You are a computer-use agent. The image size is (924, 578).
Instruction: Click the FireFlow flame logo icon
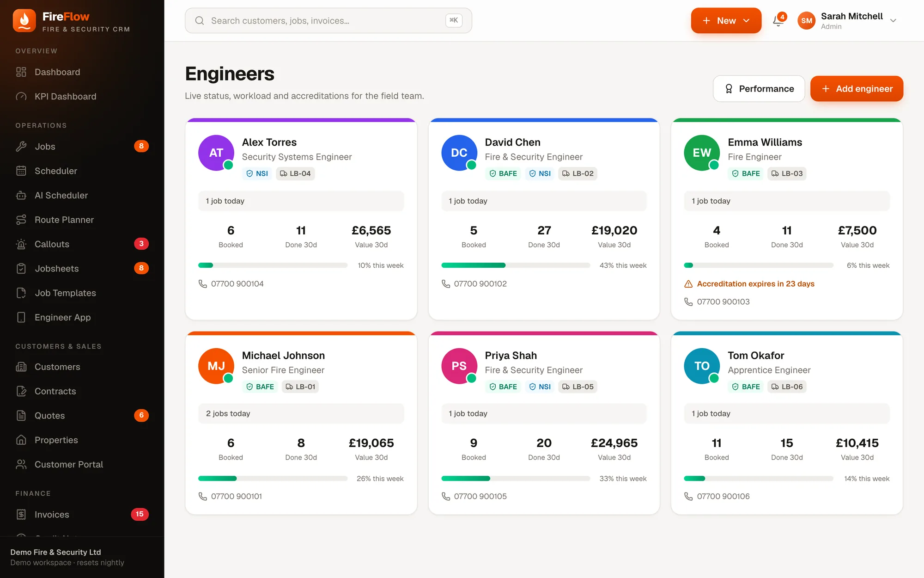point(24,21)
